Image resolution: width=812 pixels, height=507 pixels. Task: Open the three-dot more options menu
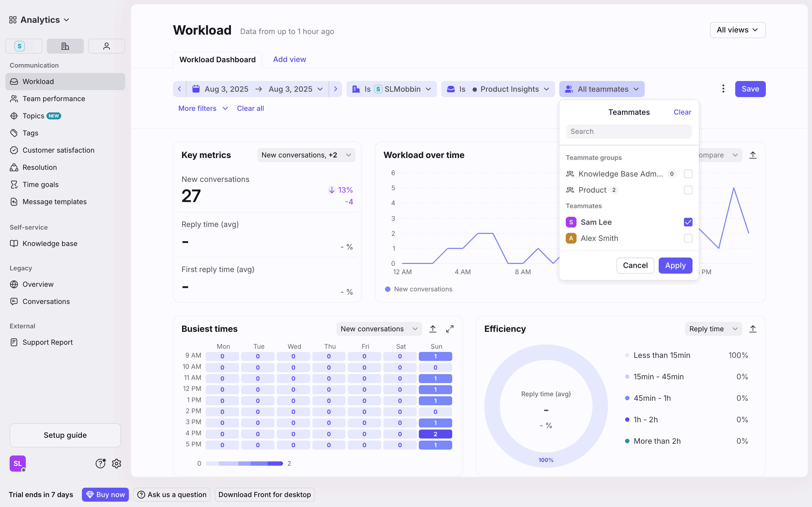723,89
